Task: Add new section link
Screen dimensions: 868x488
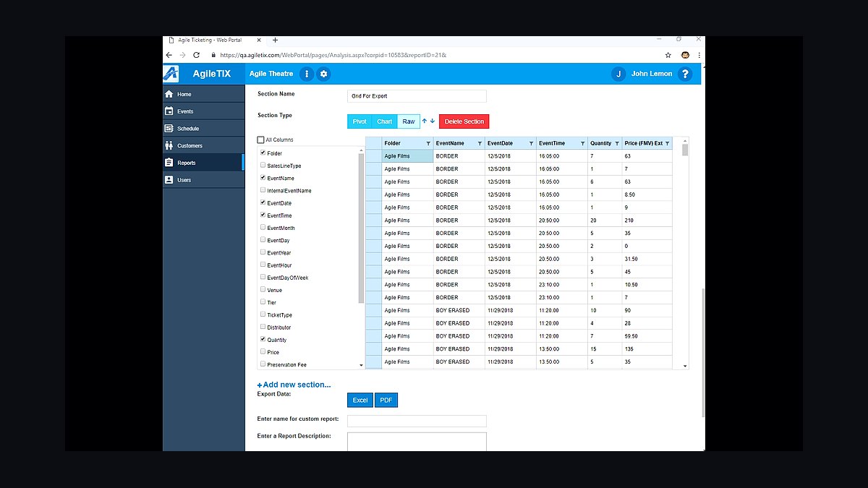Action: 294,385
